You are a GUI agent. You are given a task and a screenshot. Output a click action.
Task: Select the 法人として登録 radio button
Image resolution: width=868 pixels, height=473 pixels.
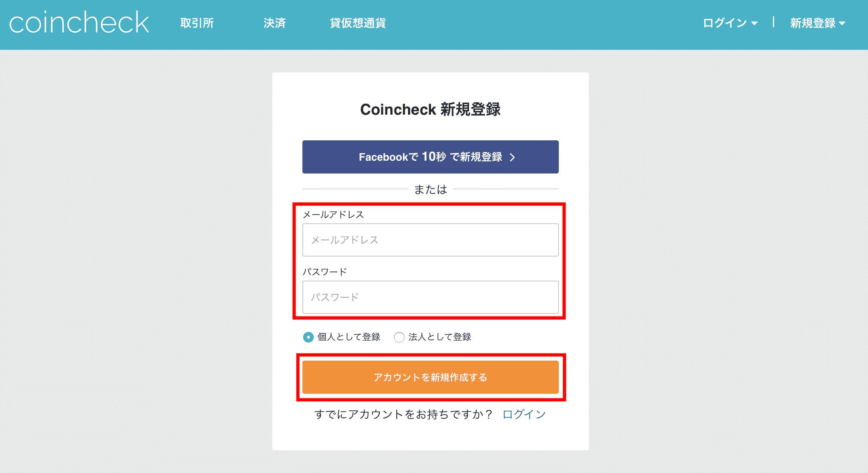(x=399, y=337)
